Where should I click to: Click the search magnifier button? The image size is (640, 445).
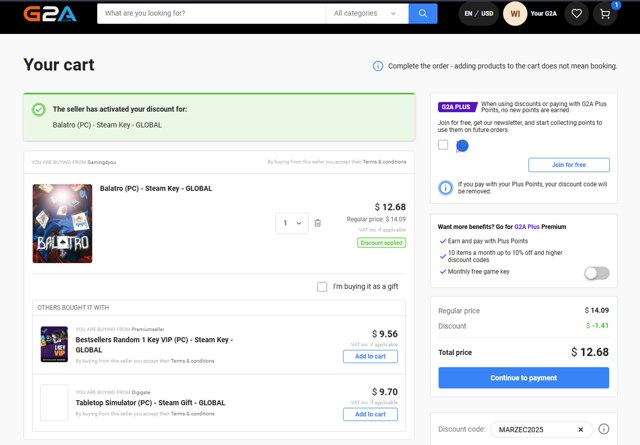423,14
